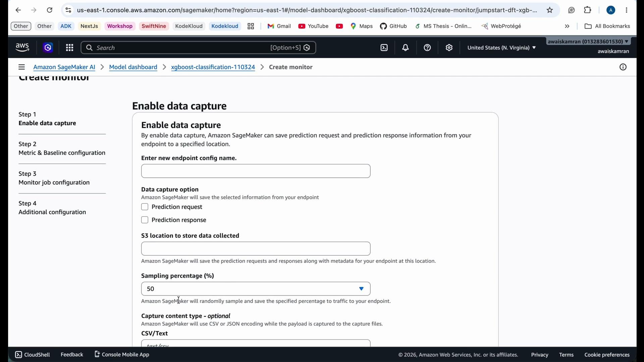The width and height of the screenshot is (644, 362).
Task: Open the labeled YouTube bookmark
Action: 314,26
